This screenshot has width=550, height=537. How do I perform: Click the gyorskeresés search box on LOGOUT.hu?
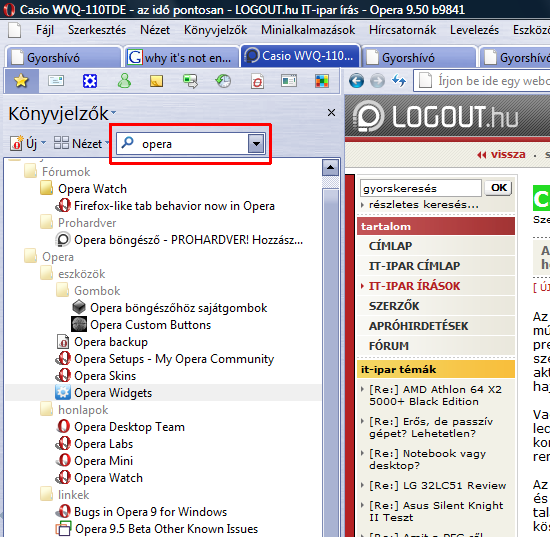tap(421, 188)
